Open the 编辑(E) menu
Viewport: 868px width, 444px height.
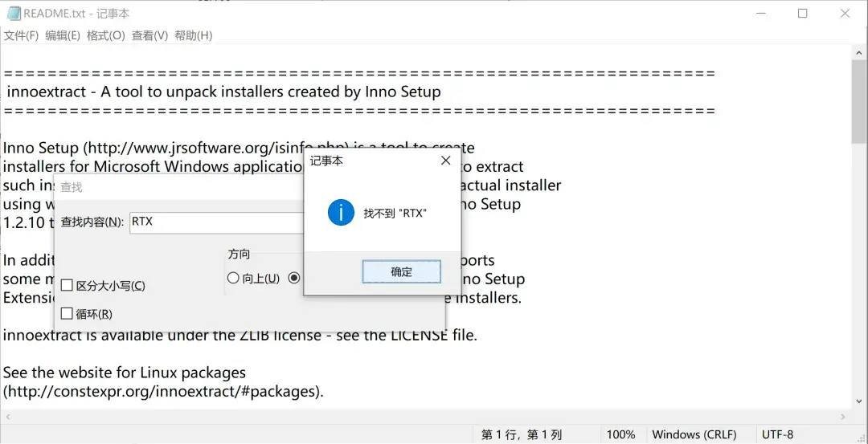click(x=63, y=35)
